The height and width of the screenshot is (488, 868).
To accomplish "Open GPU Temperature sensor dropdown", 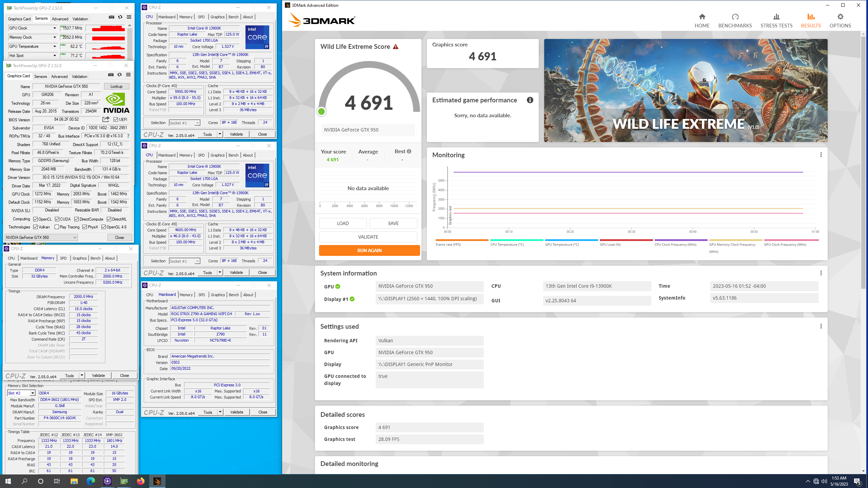I will click(x=54, y=46).
